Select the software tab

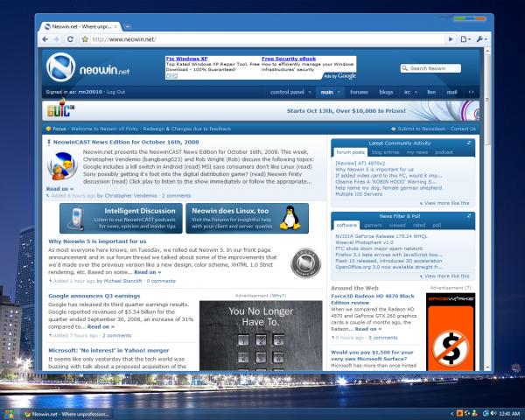[x=346, y=225]
